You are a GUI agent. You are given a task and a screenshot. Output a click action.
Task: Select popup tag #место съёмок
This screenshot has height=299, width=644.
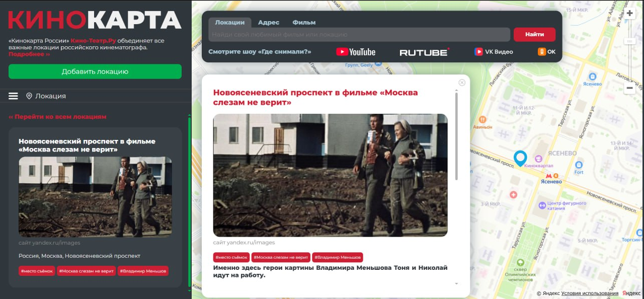pyautogui.click(x=231, y=257)
